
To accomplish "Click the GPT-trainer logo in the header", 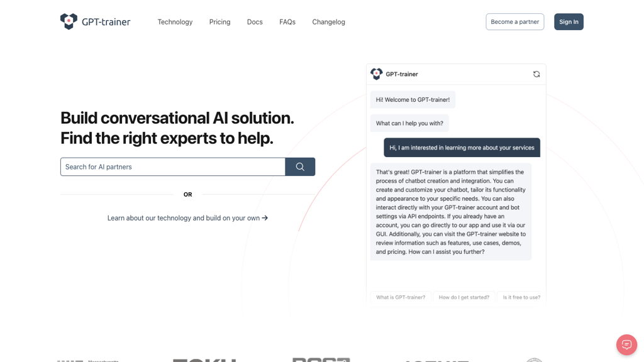I will click(95, 22).
